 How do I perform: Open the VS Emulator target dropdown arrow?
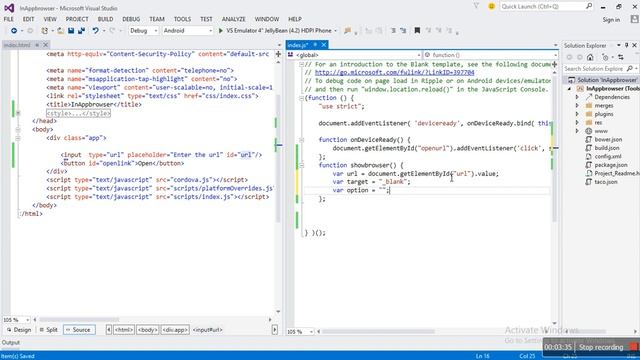coord(336,31)
